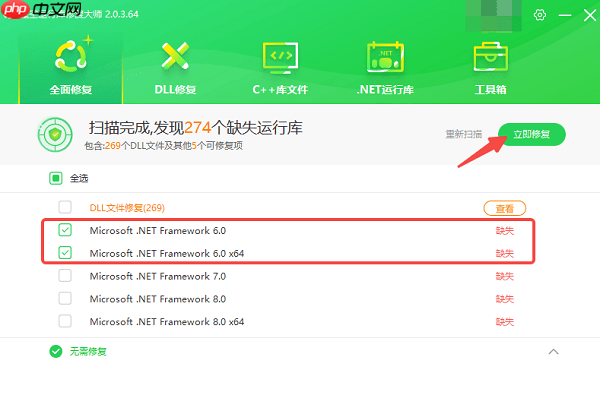Click the 包含:269个DLL文件 summary line
The width and height of the screenshot is (600, 411).
pos(163,146)
